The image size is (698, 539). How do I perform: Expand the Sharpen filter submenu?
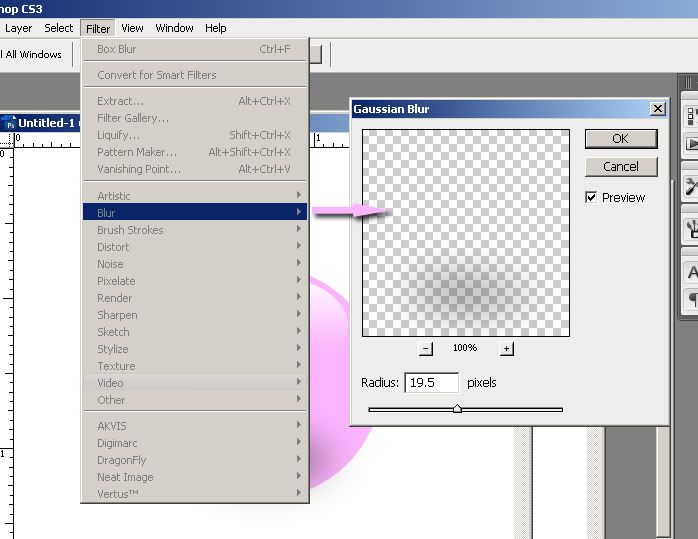[195, 314]
